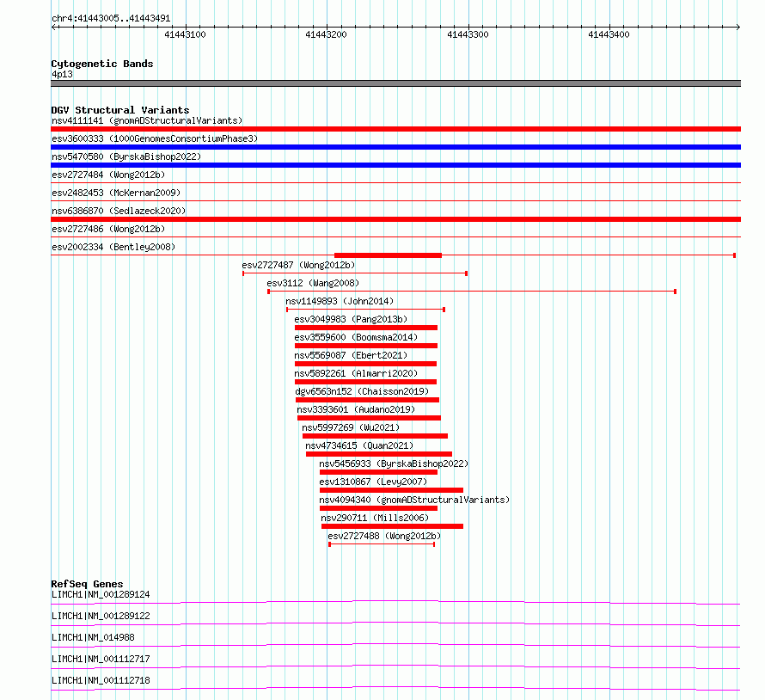Screen dimensions: 765x700
Task: Open variant nsv5456933 (ByrskaBishop2022)
Action: 394,464
